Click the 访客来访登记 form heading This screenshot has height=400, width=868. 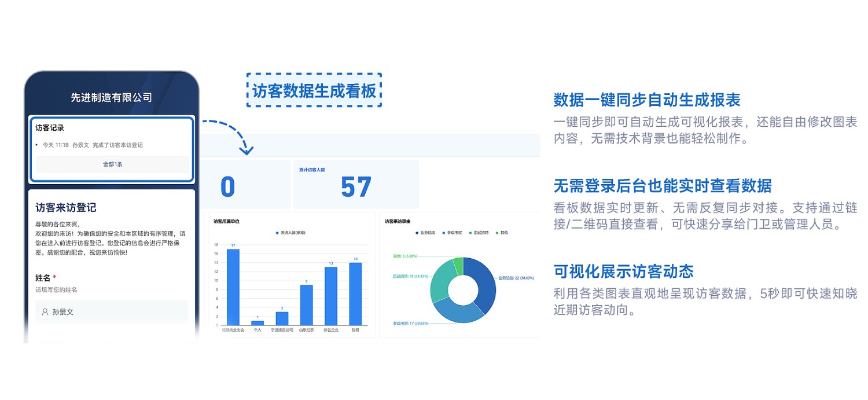[66, 207]
